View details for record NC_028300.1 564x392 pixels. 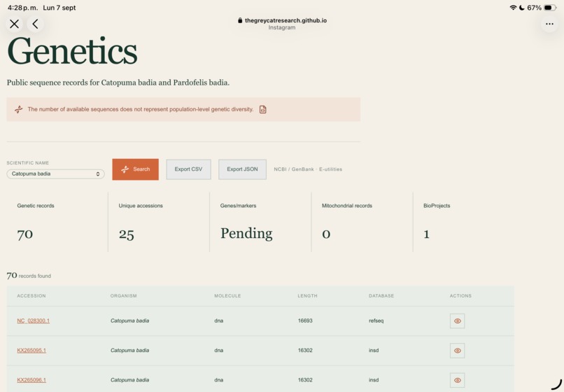coord(457,321)
